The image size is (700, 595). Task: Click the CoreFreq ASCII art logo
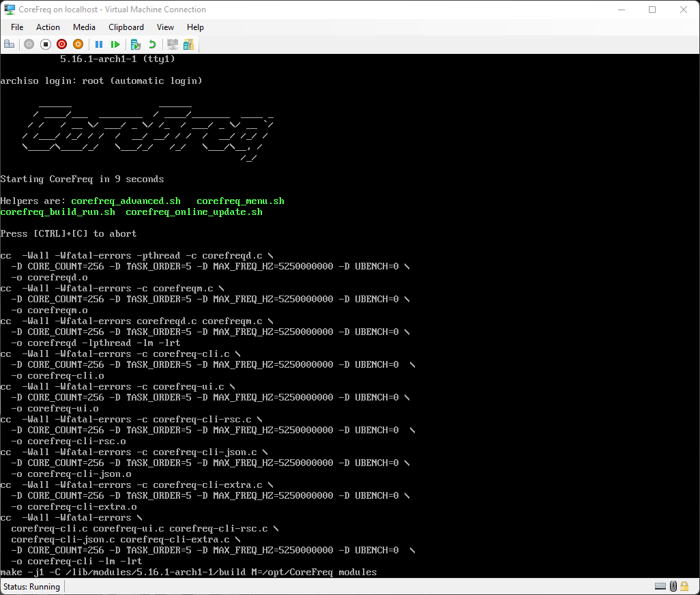coord(147,133)
